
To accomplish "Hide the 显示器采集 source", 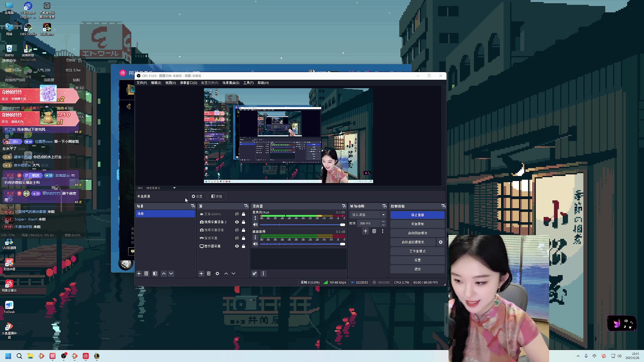I will click(237, 246).
